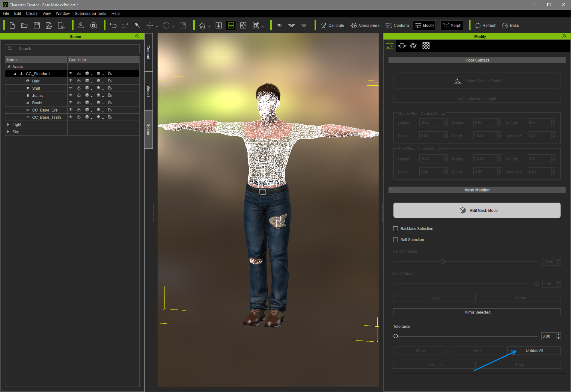
Task: Toggle visibility eye for CC_Base_Eye
Action: point(71,110)
